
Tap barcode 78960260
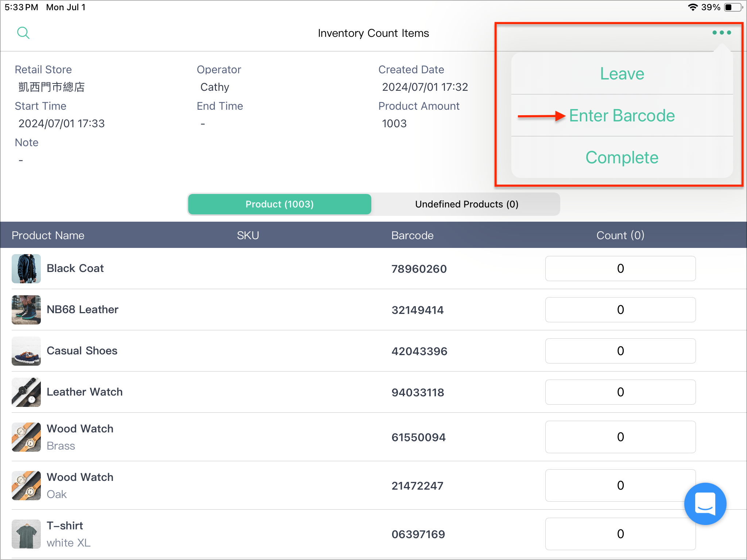click(419, 269)
